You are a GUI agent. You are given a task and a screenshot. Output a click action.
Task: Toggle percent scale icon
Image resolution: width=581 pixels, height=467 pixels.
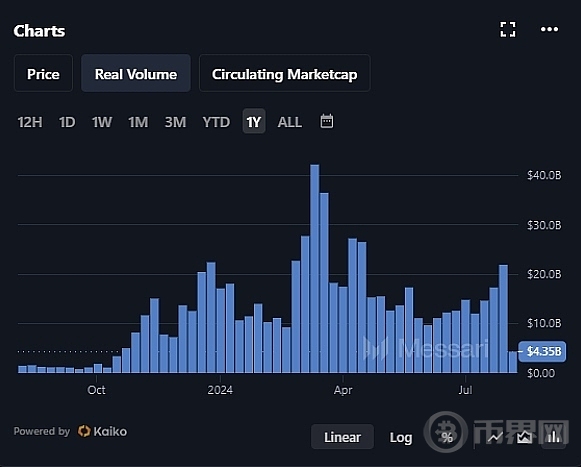click(x=447, y=437)
